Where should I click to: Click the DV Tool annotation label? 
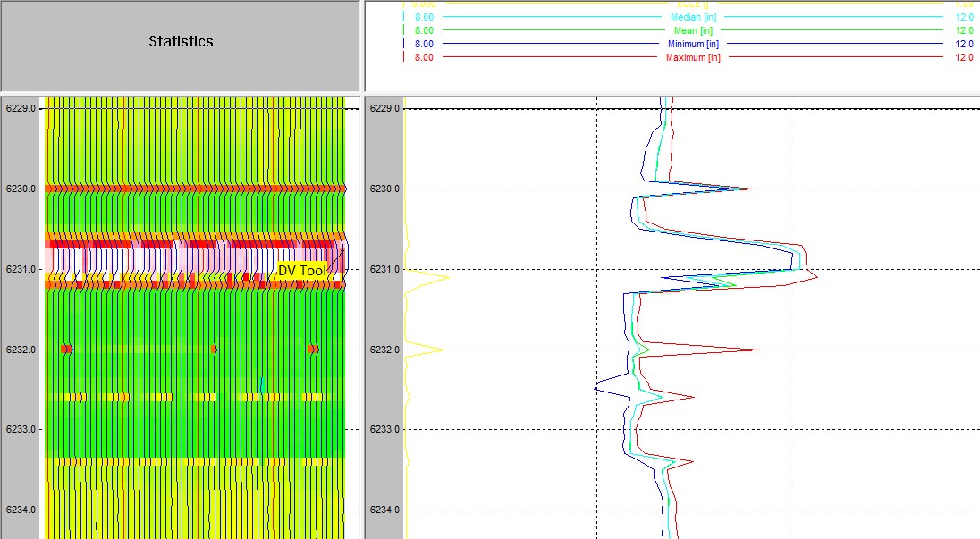[x=301, y=270]
